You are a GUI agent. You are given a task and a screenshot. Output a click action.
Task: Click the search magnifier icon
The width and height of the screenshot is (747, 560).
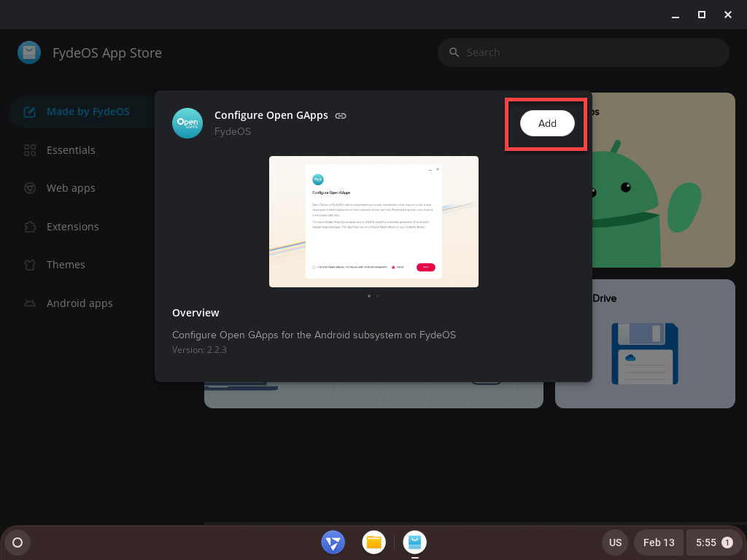(x=454, y=52)
